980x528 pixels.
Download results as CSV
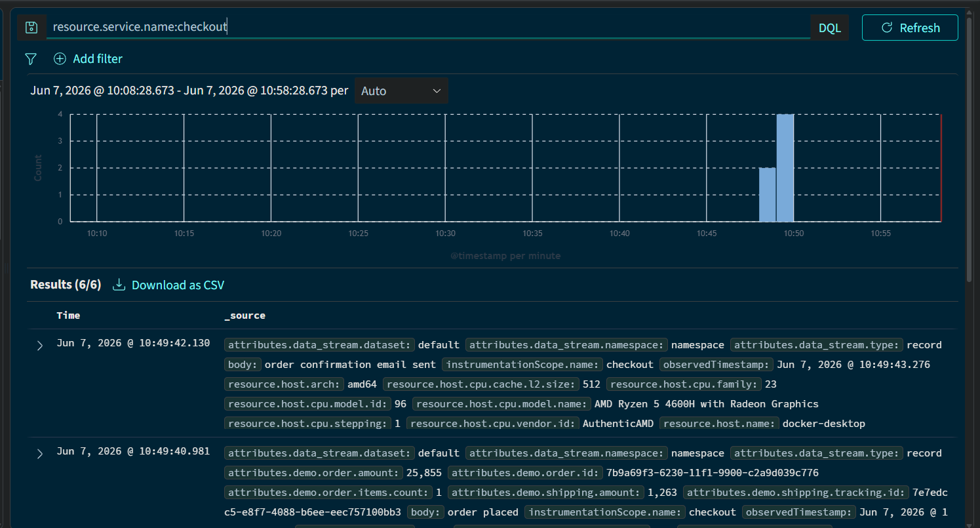pos(178,285)
